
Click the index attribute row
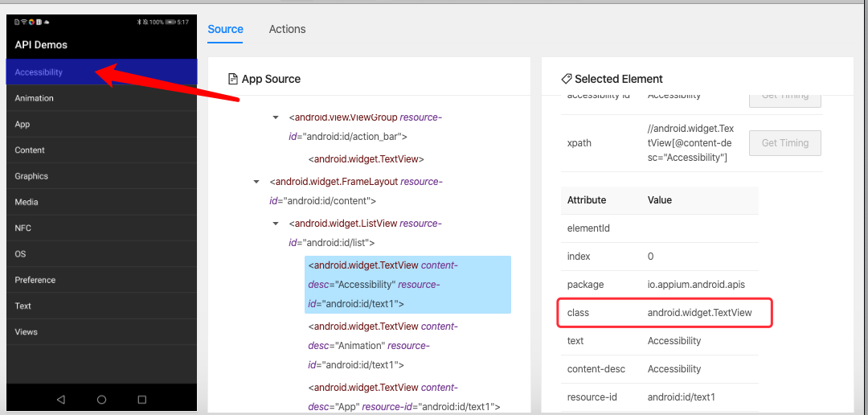[x=660, y=257]
